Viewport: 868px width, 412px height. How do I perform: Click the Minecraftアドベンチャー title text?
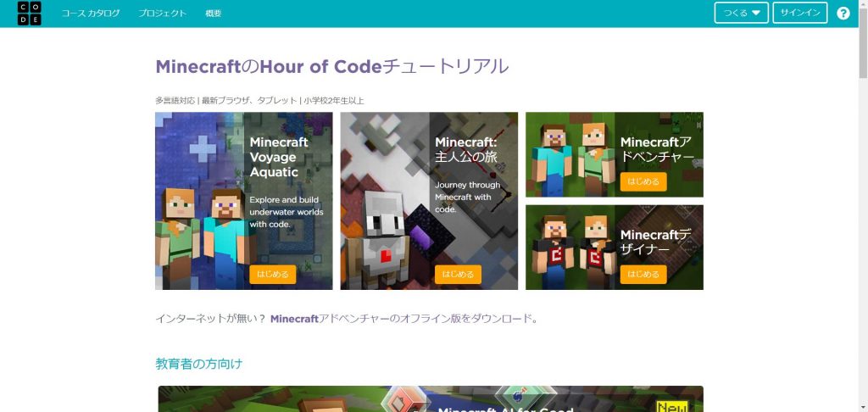[x=657, y=149]
